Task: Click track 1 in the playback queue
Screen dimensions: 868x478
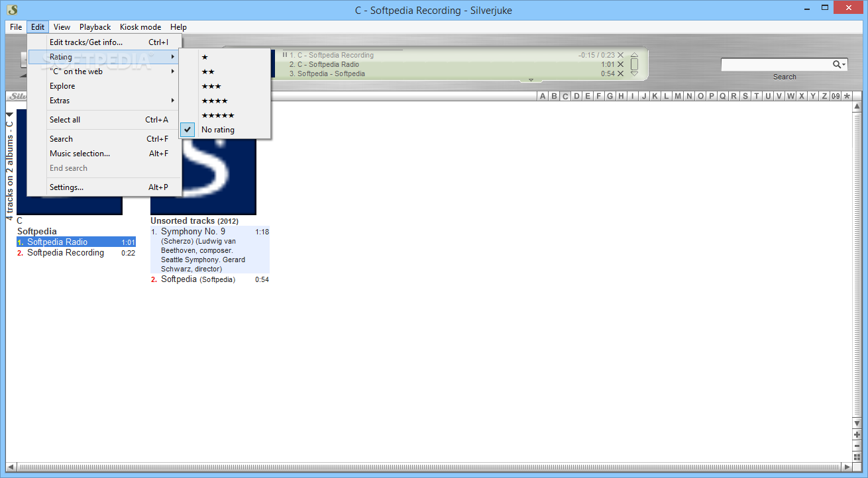Action: coord(331,56)
